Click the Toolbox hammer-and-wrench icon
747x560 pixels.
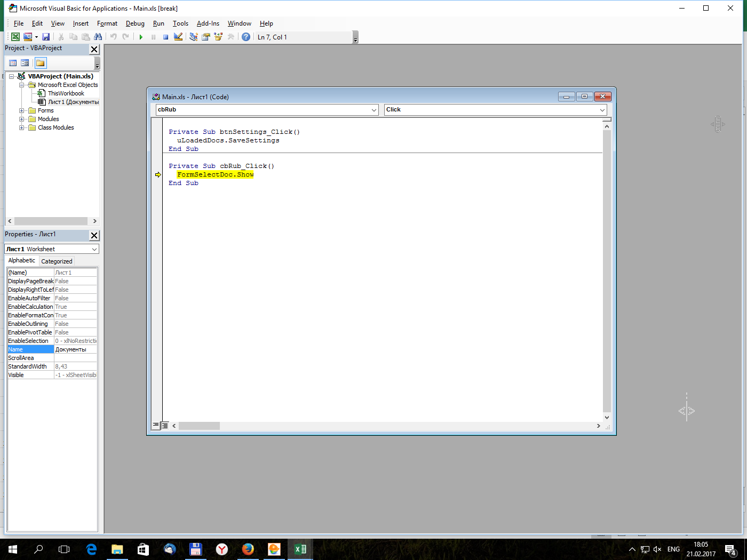[x=231, y=37]
